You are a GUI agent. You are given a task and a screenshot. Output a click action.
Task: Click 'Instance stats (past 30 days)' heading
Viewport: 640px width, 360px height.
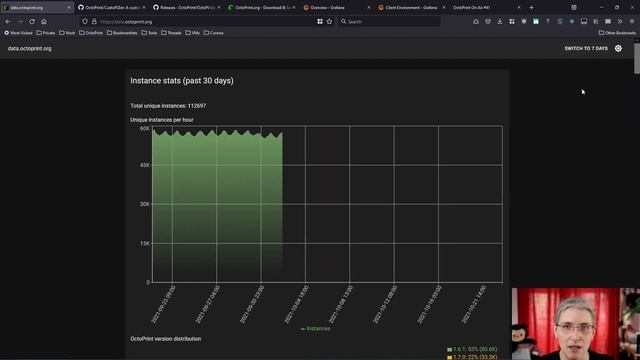pyautogui.click(x=182, y=81)
